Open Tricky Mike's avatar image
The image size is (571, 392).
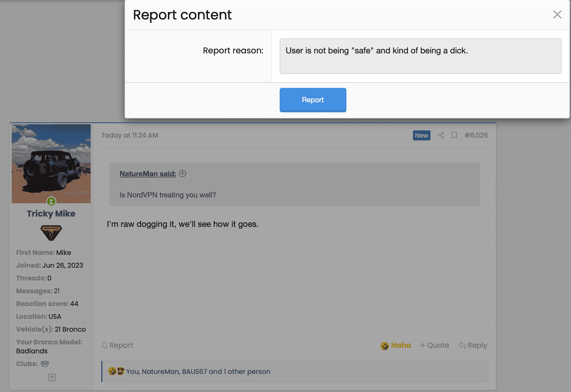click(x=51, y=164)
